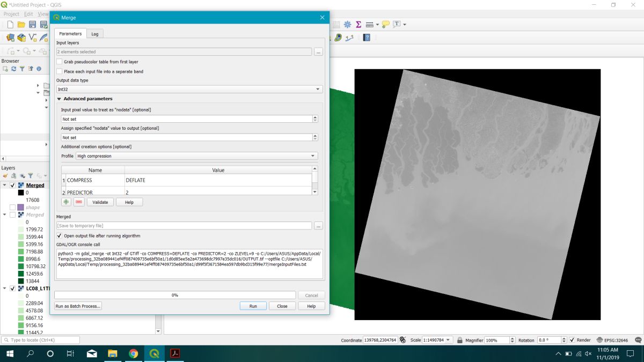Screen dimensions: 644x362
Task: Open the Help Contents book icon
Action: click(x=367, y=38)
